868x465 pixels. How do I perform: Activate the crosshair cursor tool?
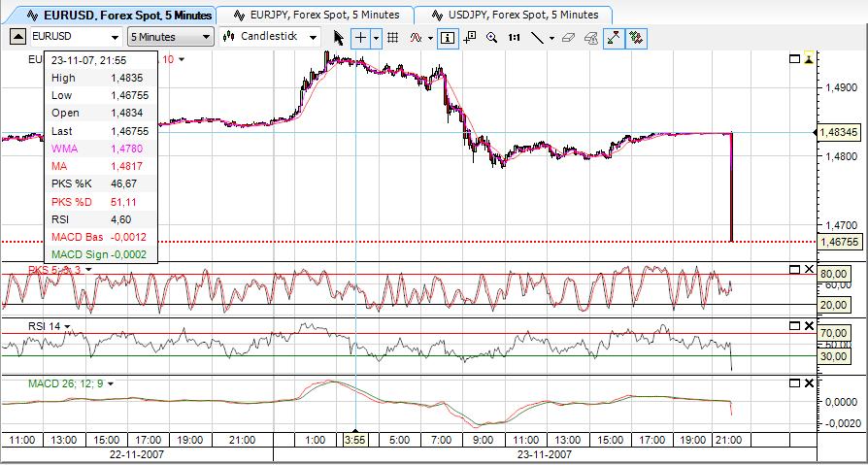click(x=361, y=37)
